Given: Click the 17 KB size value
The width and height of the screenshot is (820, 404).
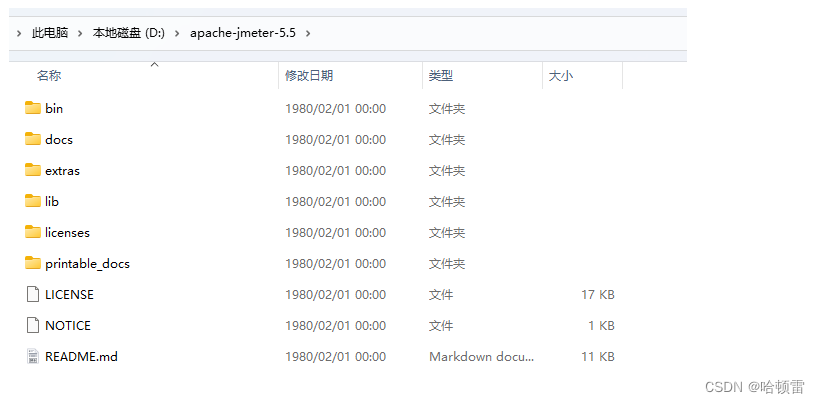Looking at the screenshot, I should coord(598,295).
